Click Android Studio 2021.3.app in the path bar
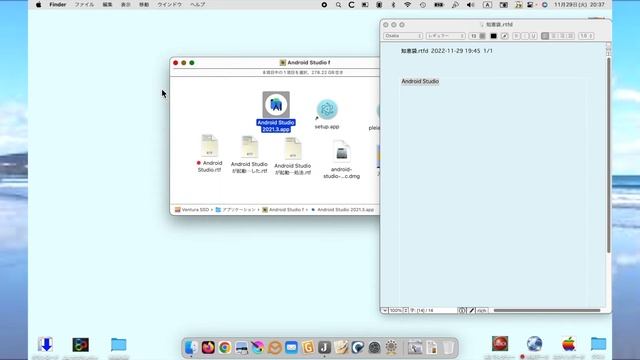The height and width of the screenshot is (360, 640). [342, 210]
